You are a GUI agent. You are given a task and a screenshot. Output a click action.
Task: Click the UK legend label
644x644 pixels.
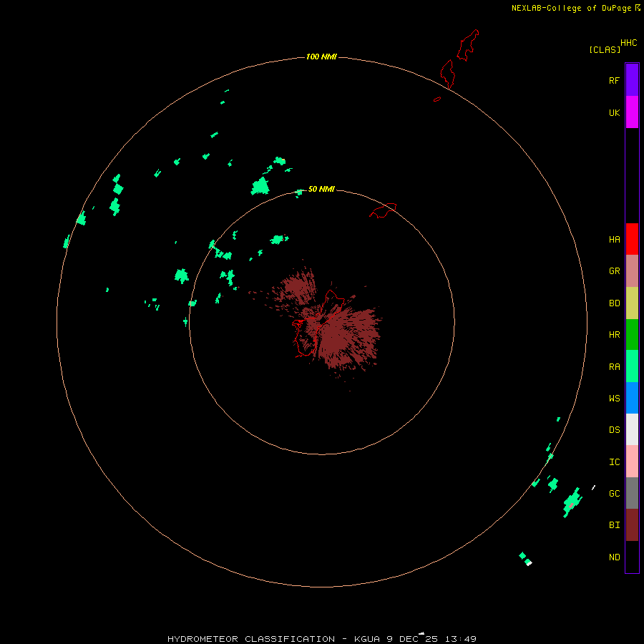pos(614,112)
